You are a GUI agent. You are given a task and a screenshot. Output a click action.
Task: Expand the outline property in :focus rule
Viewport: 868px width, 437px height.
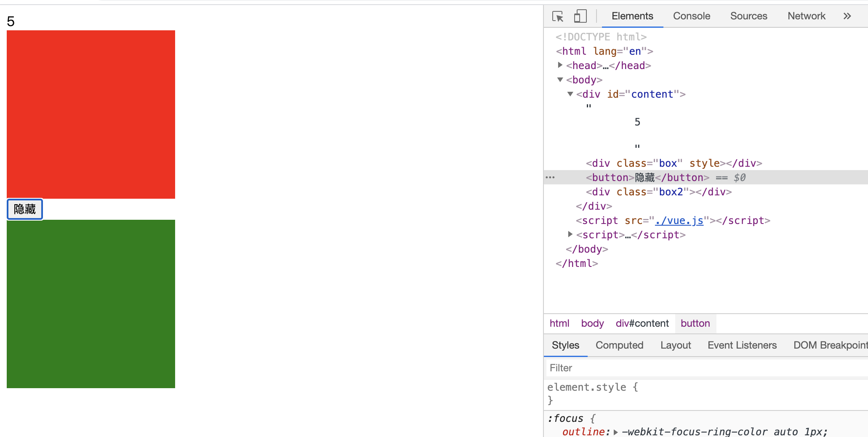coord(615,432)
